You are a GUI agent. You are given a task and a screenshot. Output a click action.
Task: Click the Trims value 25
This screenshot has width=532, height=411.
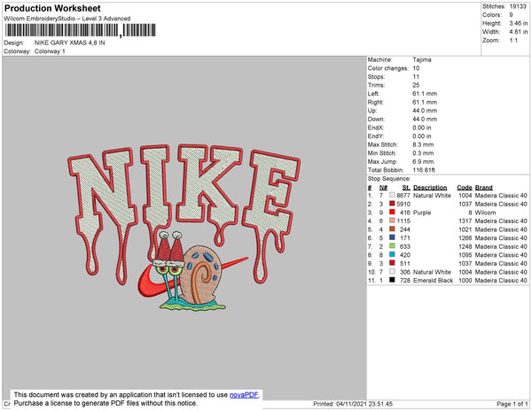(416, 85)
